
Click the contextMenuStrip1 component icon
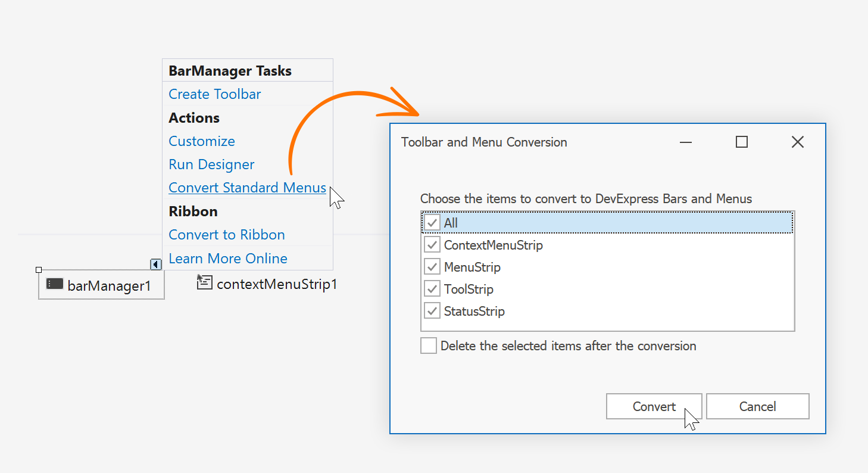(x=204, y=282)
